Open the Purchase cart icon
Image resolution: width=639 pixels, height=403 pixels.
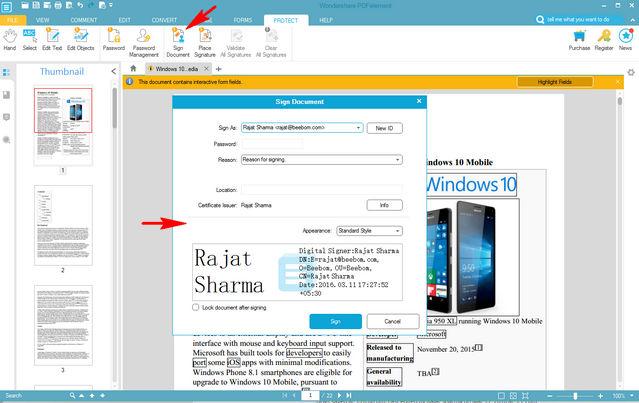(579, 40)
